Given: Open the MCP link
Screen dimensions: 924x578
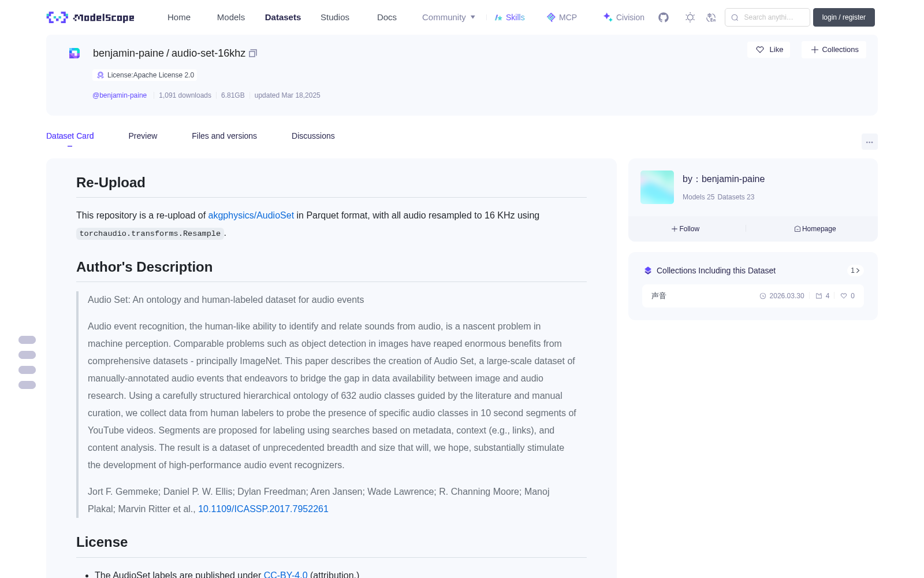Looking at the screenshot, I should coord(562,17).
